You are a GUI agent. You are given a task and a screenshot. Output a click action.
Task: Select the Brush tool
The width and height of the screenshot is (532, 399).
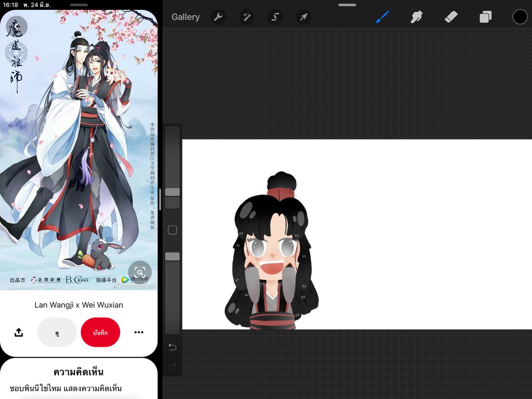pos(382,17)
